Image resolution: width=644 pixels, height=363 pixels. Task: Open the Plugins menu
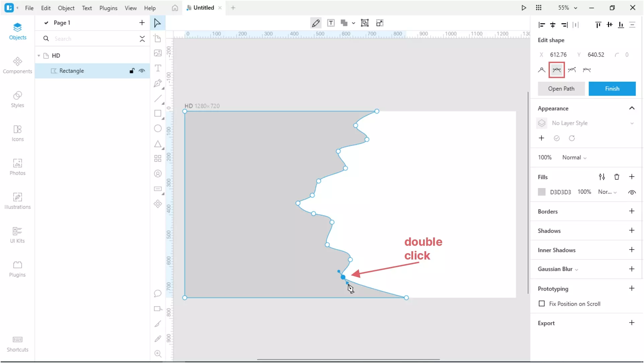click(x=108, y=8)
